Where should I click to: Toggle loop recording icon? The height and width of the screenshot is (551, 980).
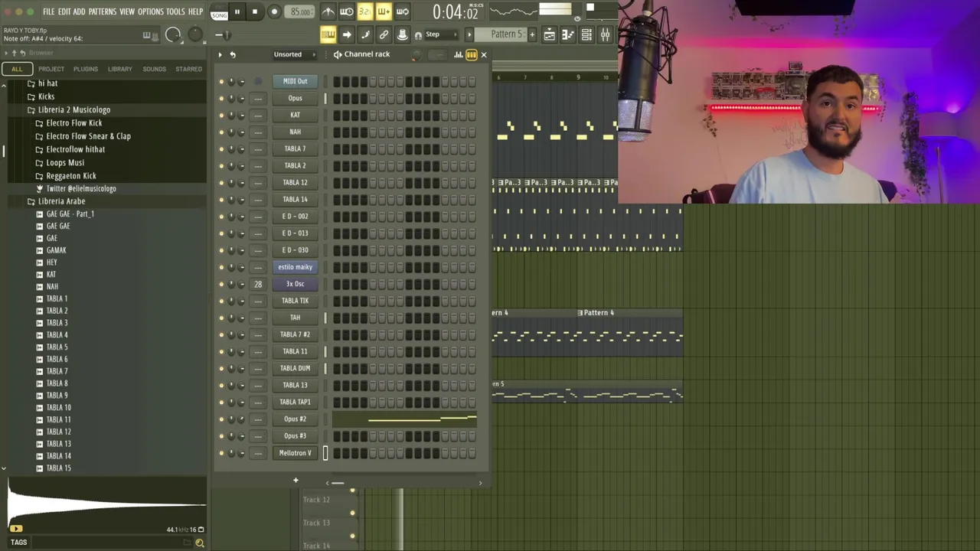pyautogui.click(x=402, y=11)
